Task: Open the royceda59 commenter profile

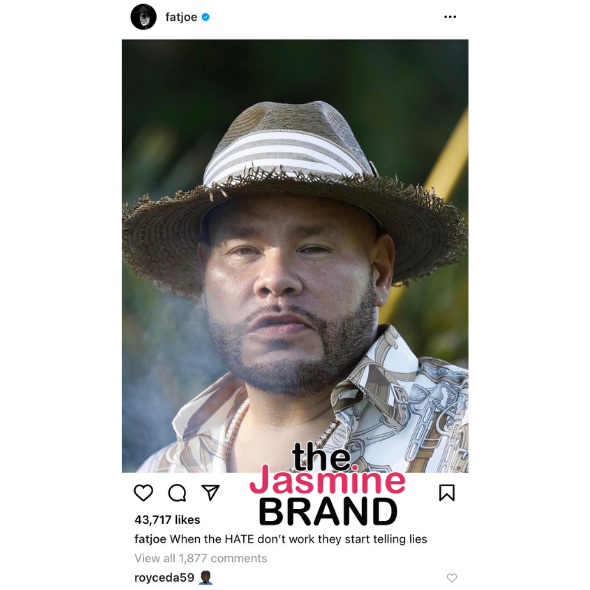Action: (164, 578)
